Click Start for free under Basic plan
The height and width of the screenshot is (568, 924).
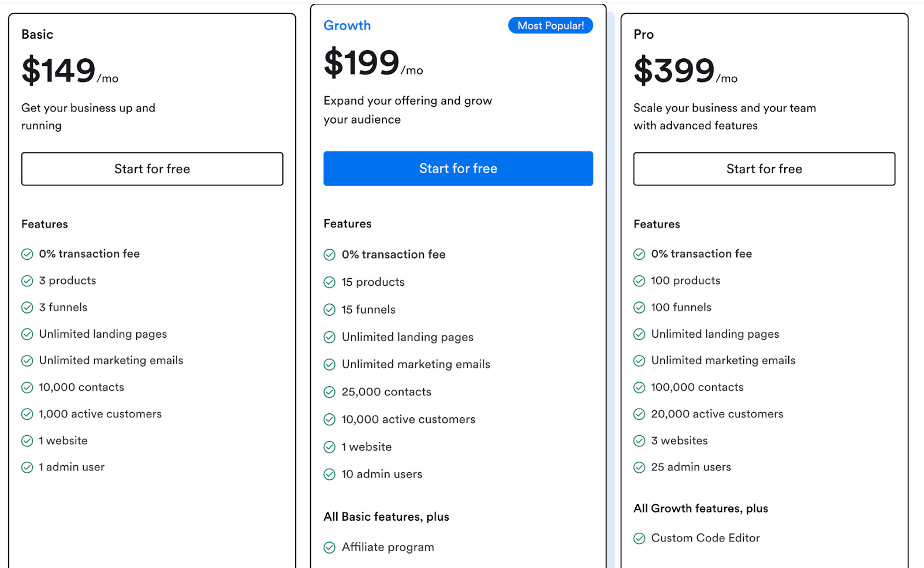(152, 169)
